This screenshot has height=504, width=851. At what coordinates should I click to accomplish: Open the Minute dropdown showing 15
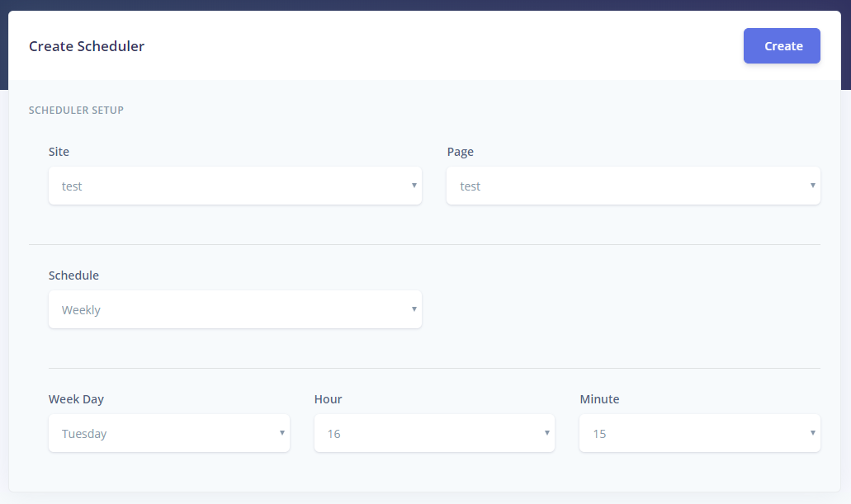tap(699, 433)
